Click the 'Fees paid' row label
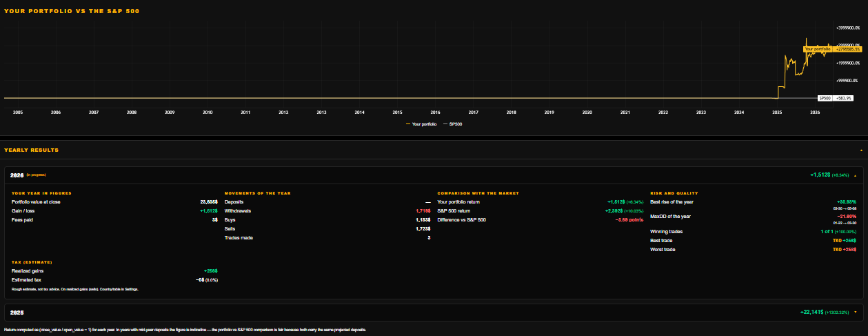This screenshot has width=868, height=336. pos(22,219)
